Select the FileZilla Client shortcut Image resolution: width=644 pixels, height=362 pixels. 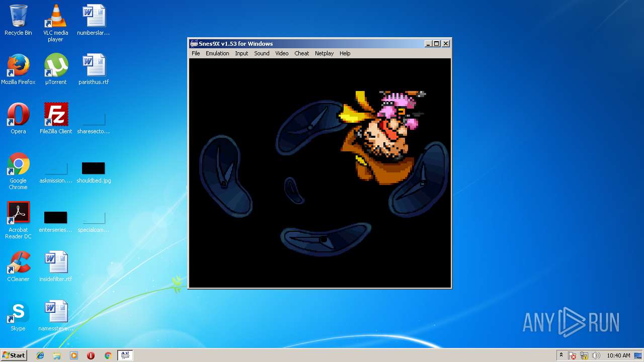pyautogui.click(x=56, y=119)
